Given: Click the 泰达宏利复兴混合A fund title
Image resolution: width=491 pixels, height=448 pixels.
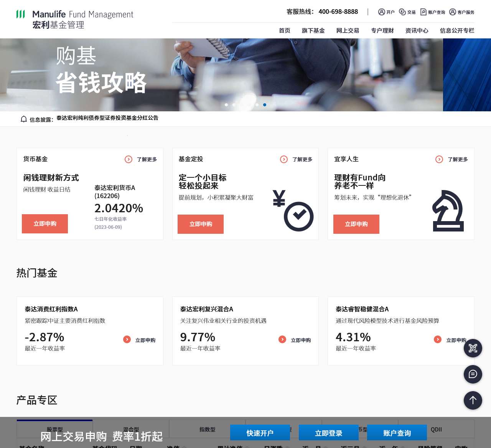Looking at the screenshot, I should (x=207, y=309).
